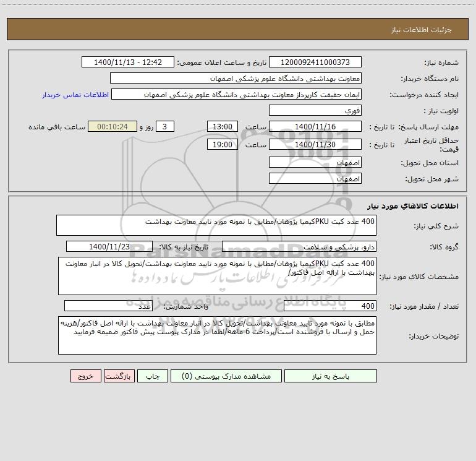
Task: Click the نام دستگاه خریدار field
Action: (x=236, y=79)
